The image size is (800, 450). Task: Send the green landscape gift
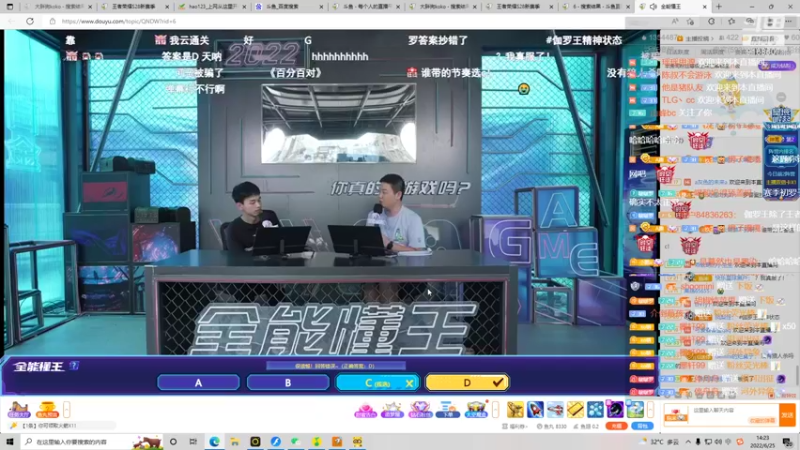click(635, 409)
